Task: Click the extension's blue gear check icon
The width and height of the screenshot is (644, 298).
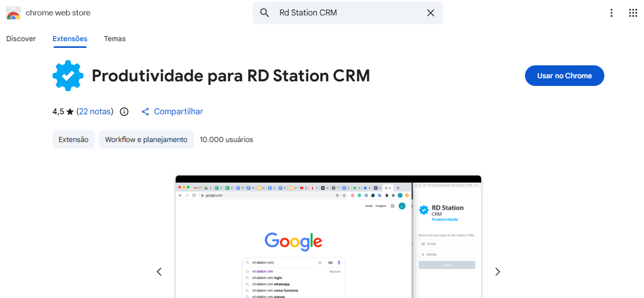Action: coord(68,76)
